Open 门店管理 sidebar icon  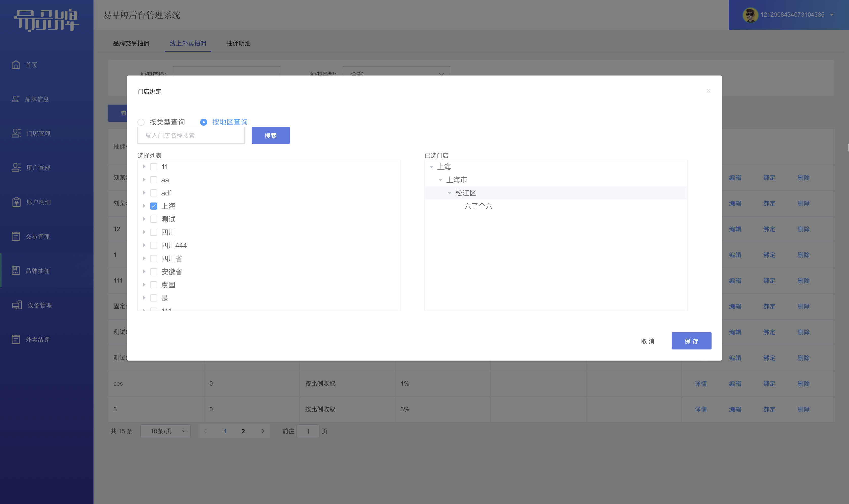[x=16, y=133]
